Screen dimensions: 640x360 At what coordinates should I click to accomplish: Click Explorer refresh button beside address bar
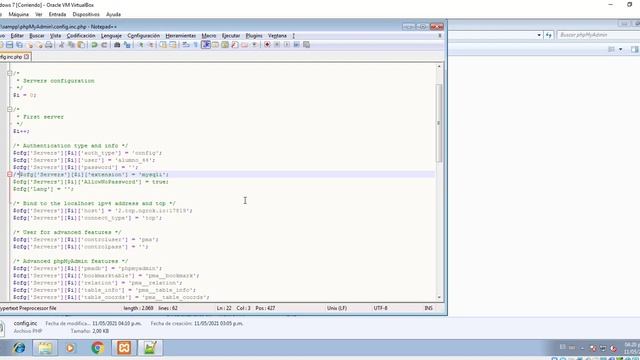(x=549, y=35)
